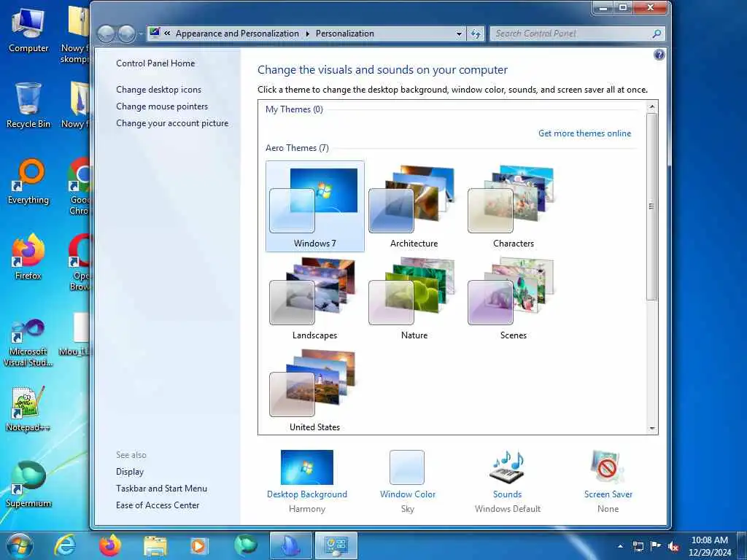
Task: Click the Back navigation button
Action: [x=106, y=34]
